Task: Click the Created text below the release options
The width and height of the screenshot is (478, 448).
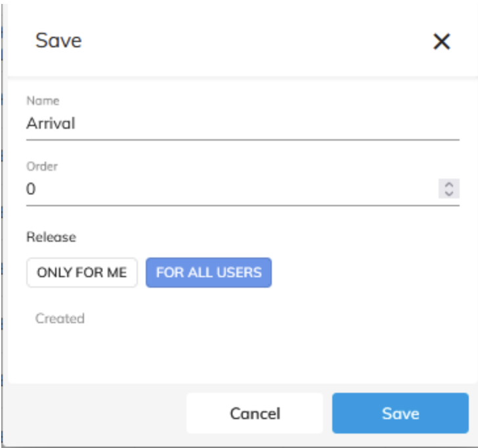Action: click(x=60, y=319)
